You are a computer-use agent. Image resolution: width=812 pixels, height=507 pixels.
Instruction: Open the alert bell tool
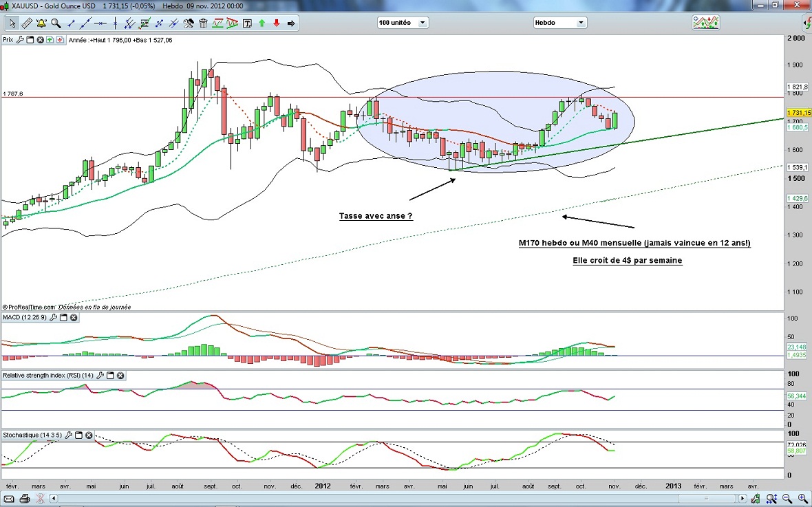click(x=41, y=23)
